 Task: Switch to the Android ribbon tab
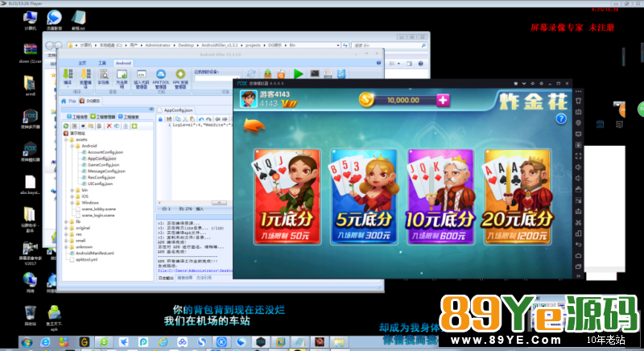[123, 63]
